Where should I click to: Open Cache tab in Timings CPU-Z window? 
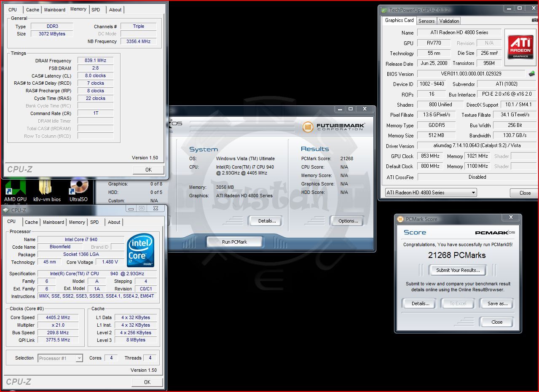32,10
